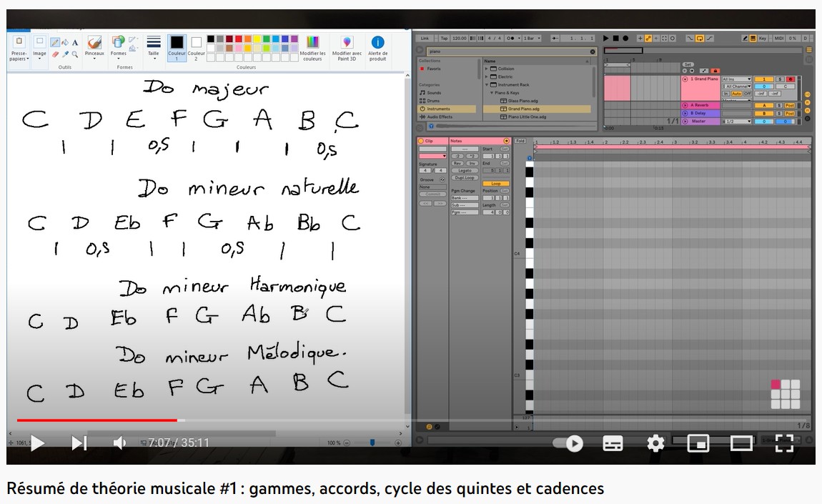Click the Dupl.Loop button
This screenshot has height=504, width=822.
point(465,178)
